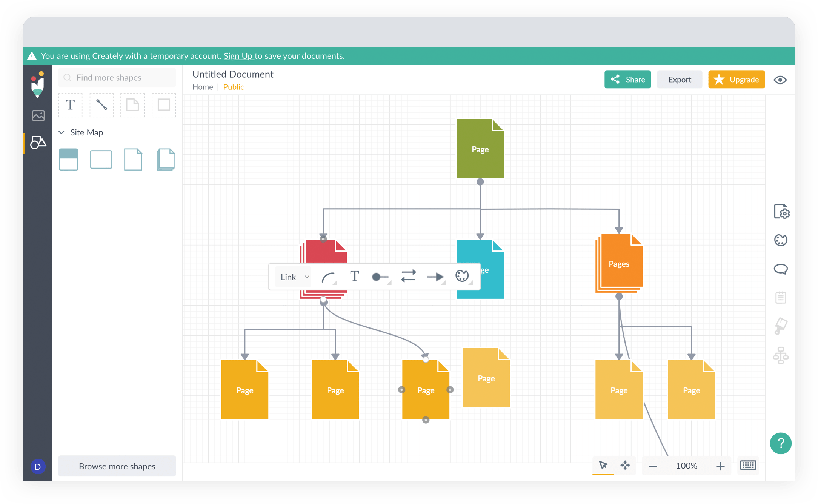Go to Home breadcrumb
Viewport: 818px width, 504px height.
pyautogui.click(x=203, y=87)
